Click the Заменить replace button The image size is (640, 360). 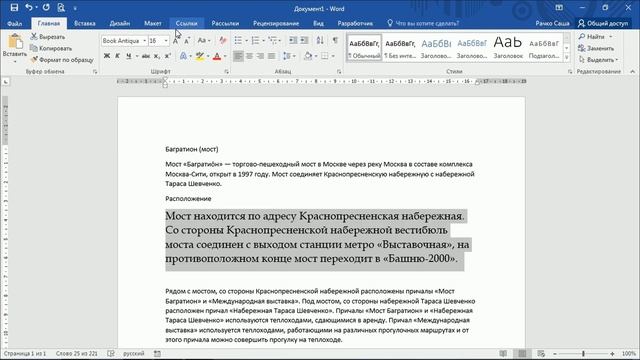click(596, 48)
